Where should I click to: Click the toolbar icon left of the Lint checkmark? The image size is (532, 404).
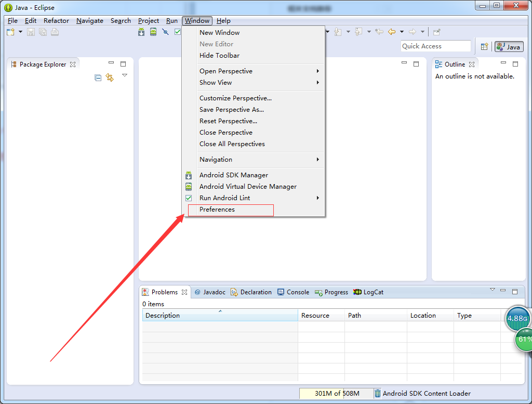point(165,32)
